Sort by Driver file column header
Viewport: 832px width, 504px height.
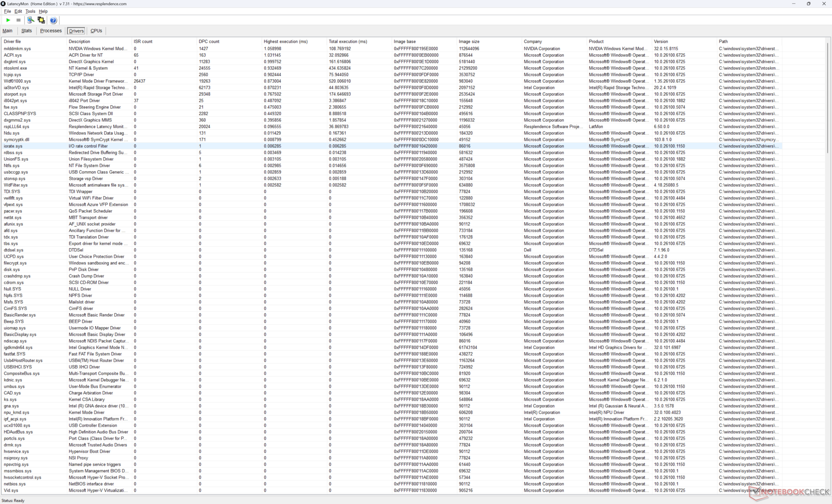click(x=12, y=42)
